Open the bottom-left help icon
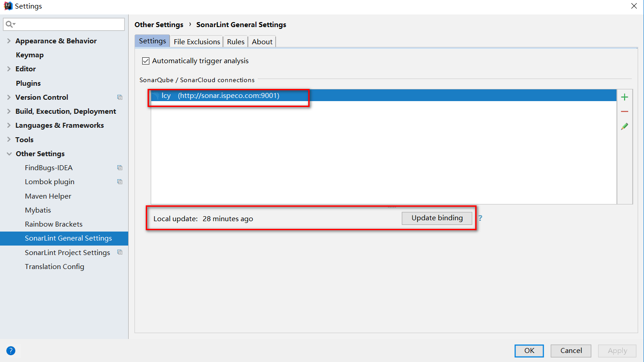Image resolution: width=644 pixels, height=362 pixels. 11,350
